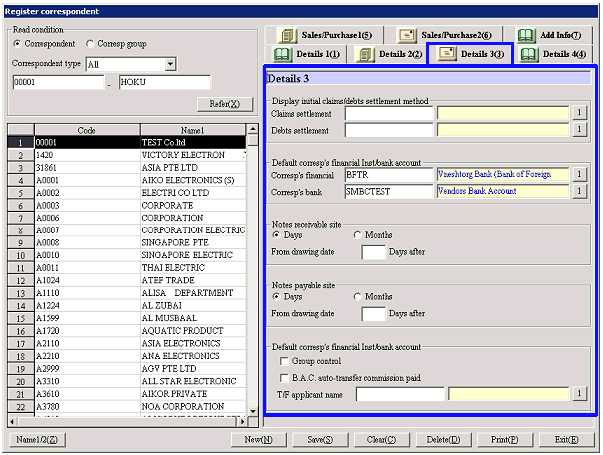Click the book icon on Details 1 tab

283,54
